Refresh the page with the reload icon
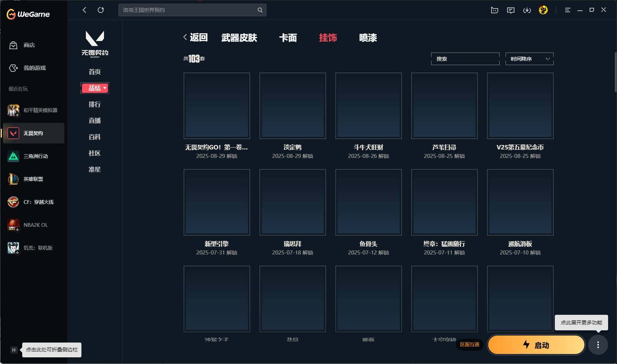This screenshot has height=364, width=617. [x=101, y=10]
